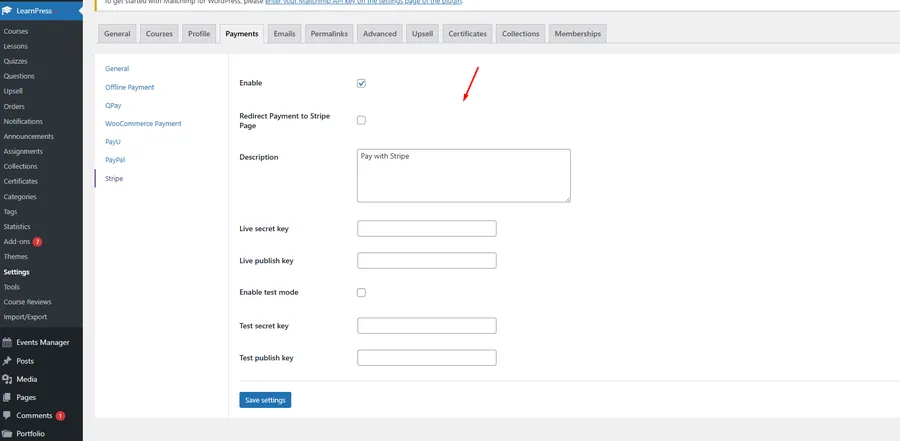Open the Memberships settings tab
Screen dimensions: 900x441
[578, 34]
